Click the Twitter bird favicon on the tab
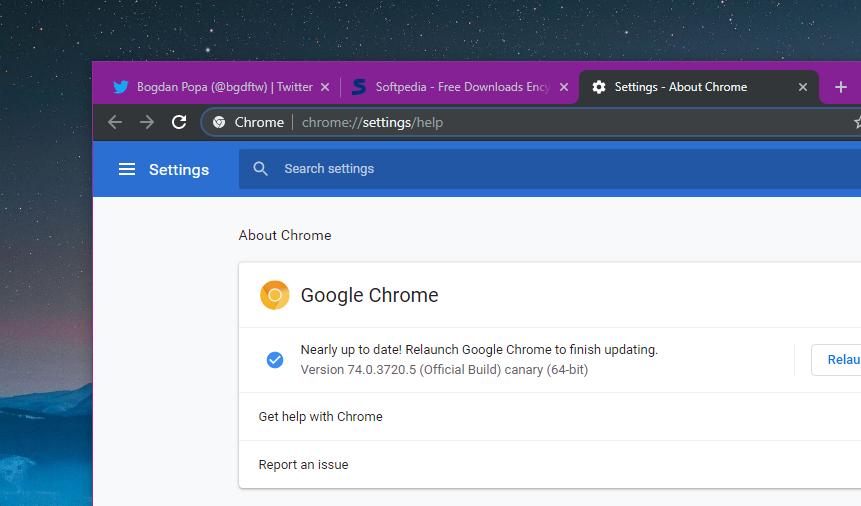The width and height of the screenshot is (861, 506). pyautogui.click(x=120, y=87)
